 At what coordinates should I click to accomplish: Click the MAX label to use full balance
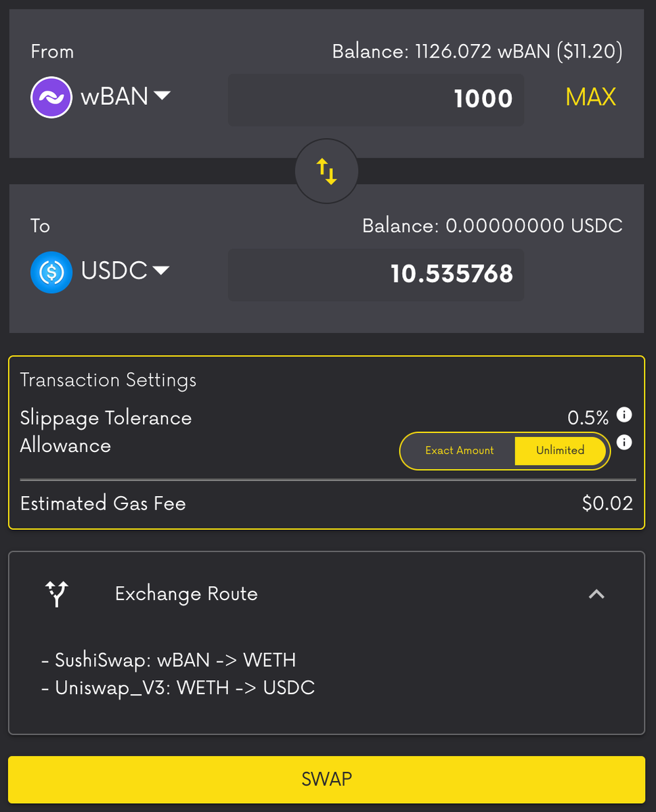590,97
